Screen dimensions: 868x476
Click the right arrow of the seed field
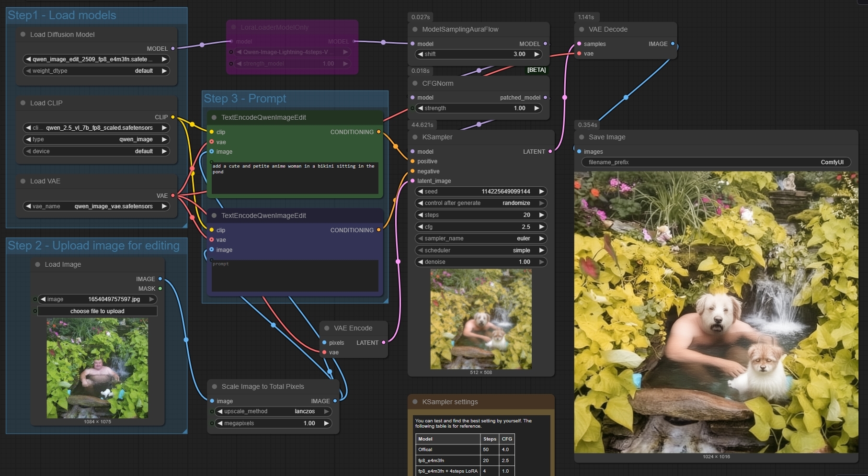(542, 192)
